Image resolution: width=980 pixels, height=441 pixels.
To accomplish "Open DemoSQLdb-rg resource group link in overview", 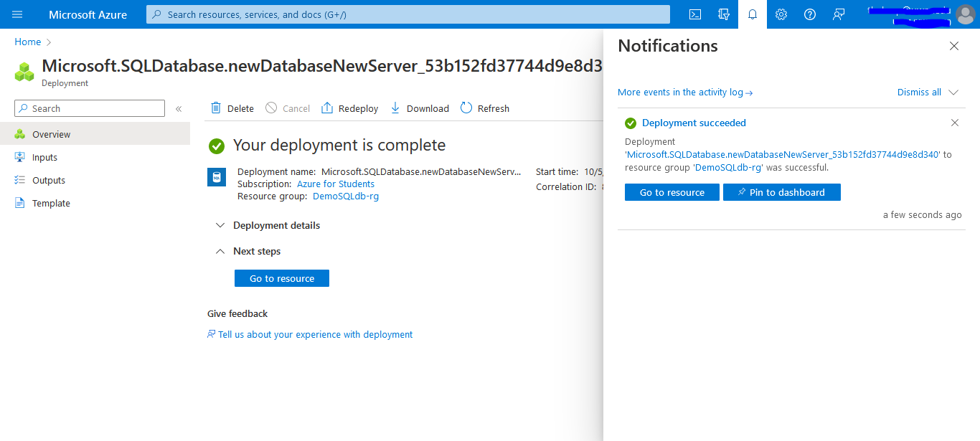I will tap(346, 196).
